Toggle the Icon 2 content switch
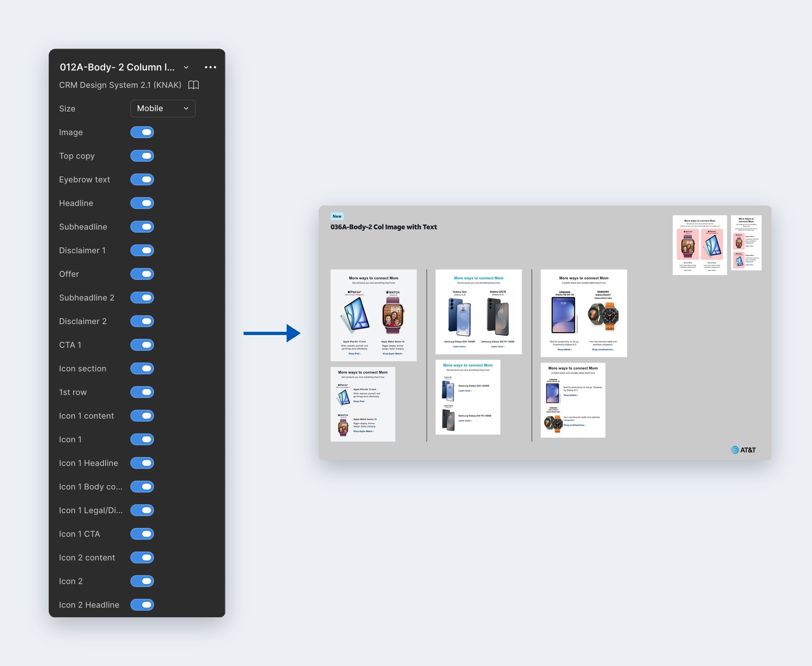 [142, 558]
